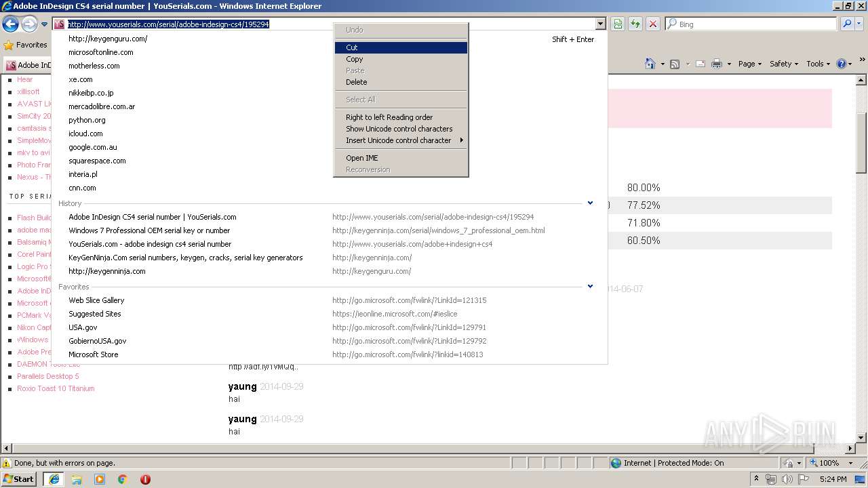The width and height of the screenshot is (868, 488).
Task: Click the network tray icon
Action: point(771,479)
